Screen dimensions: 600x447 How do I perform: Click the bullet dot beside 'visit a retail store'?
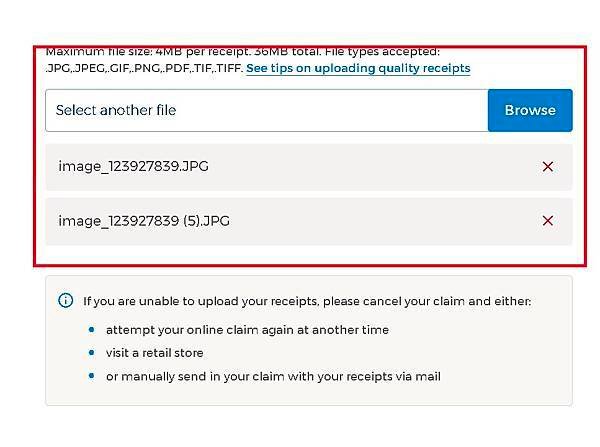[91, 352]
